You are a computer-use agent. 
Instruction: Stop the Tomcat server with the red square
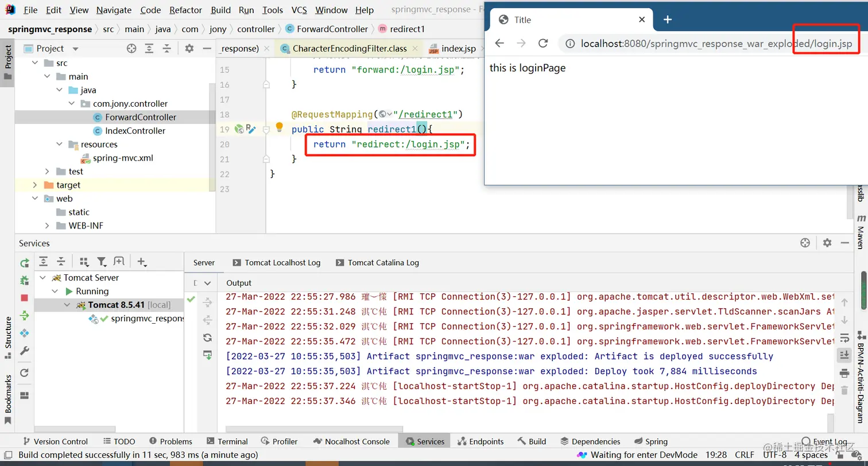tap(25, 298)
